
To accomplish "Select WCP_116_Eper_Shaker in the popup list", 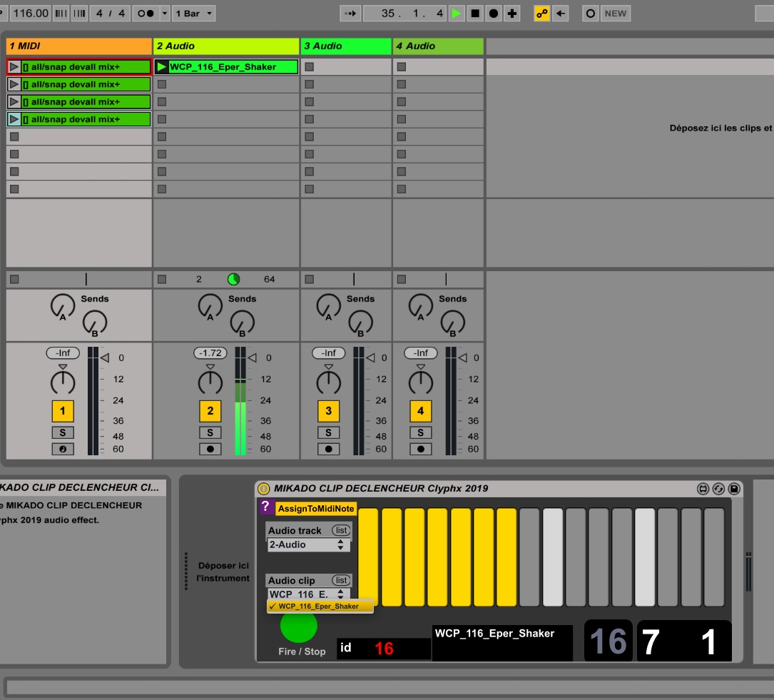I will click(319, 607).
